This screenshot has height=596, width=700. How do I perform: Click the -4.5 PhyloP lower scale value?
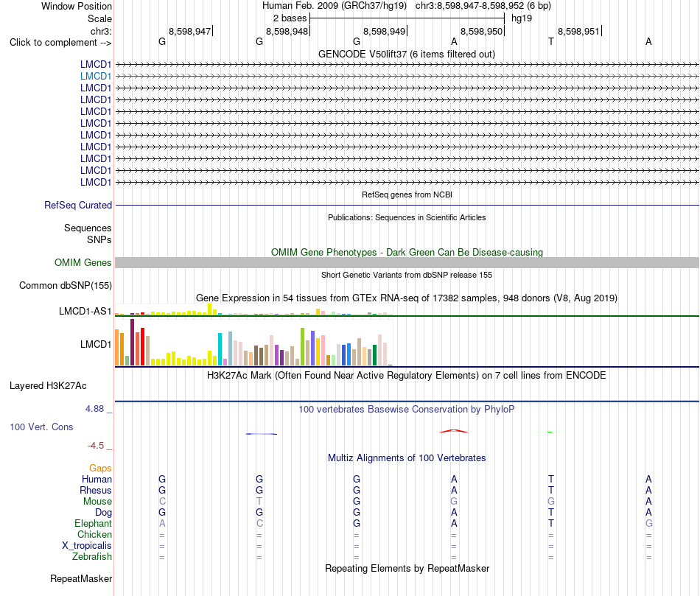pyautogui.click(x=96, y=446)
